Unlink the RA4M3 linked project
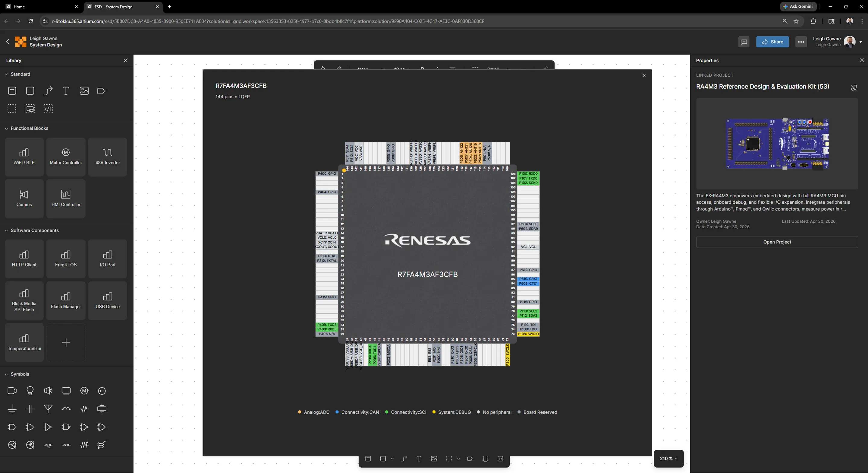This screenshot has height=473, width=868. (x=854, y=88)
